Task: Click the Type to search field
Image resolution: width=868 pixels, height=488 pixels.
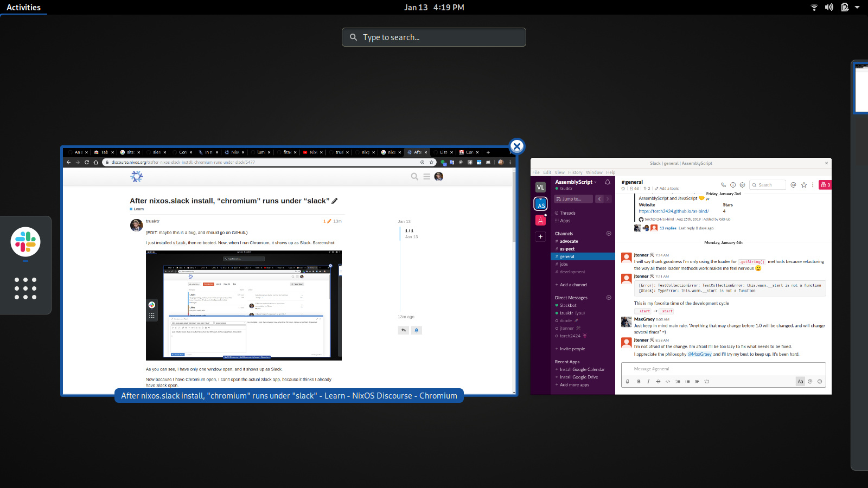Action: pyautogui.click(x=434, y=37)
